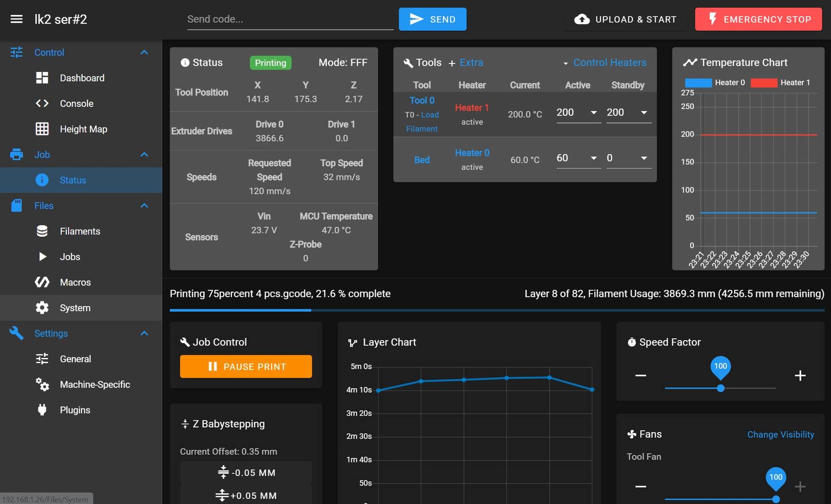Click the Filaments database icon
The image size is (831, 504).
point(42,231)
